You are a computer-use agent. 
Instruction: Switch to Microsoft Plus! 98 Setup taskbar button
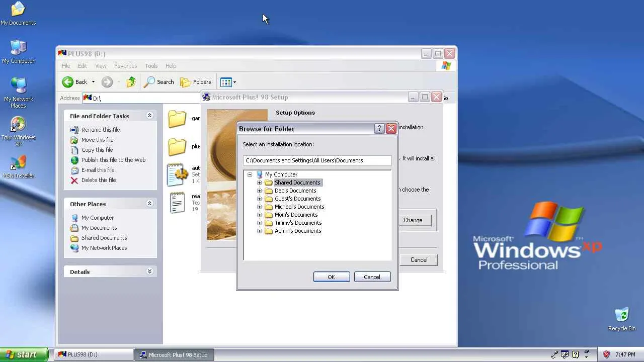pos(175,354)
